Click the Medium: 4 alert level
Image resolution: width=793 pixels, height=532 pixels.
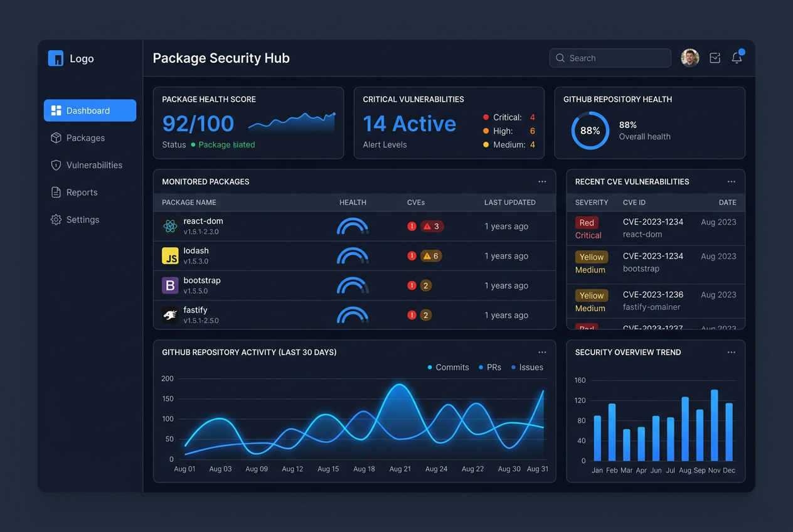[x=509, y=145]
